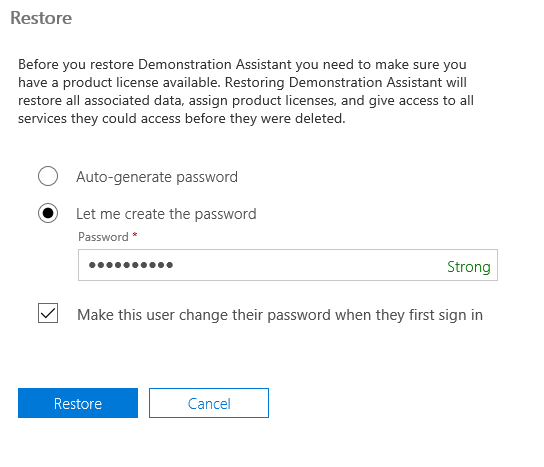
Task: Click the blue Restore button
Action: [78, 403]
